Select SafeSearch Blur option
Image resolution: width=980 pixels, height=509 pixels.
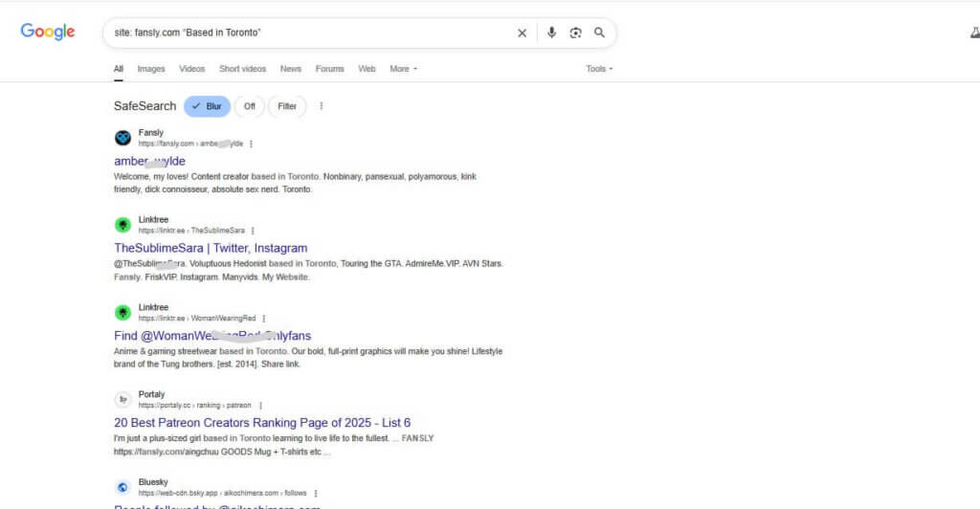click(207, 106)
